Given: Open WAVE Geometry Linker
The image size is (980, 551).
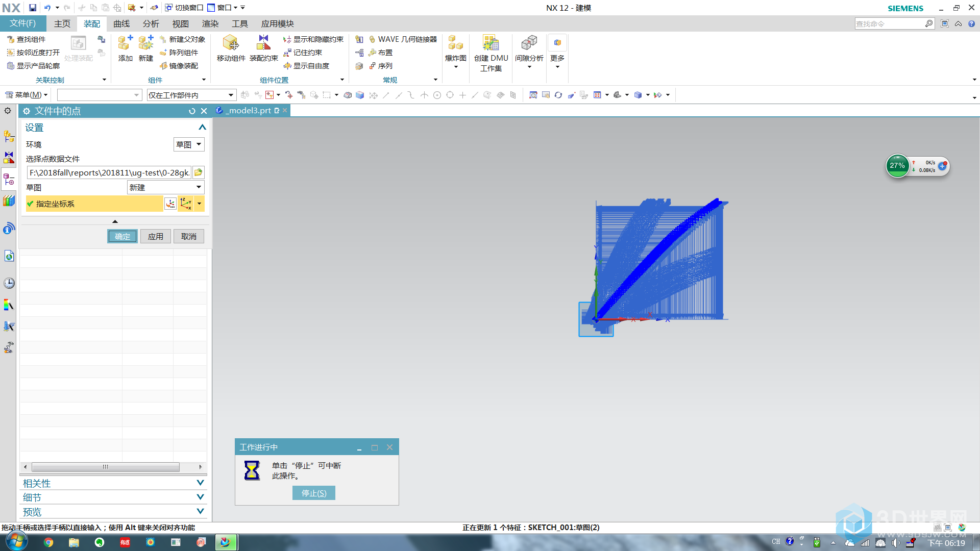Looking at the screenshot, I should pyautogui.click(x=403, y=39).
